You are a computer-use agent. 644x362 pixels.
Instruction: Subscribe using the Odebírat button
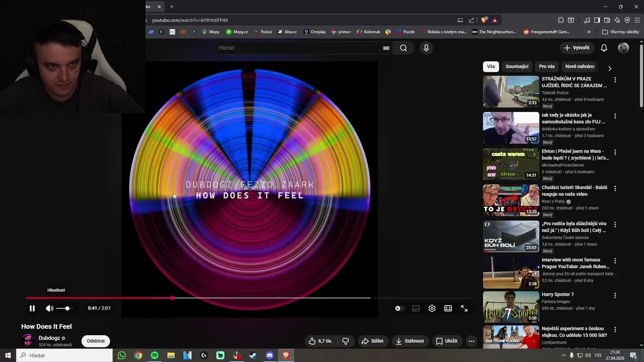tap(96, 341)
